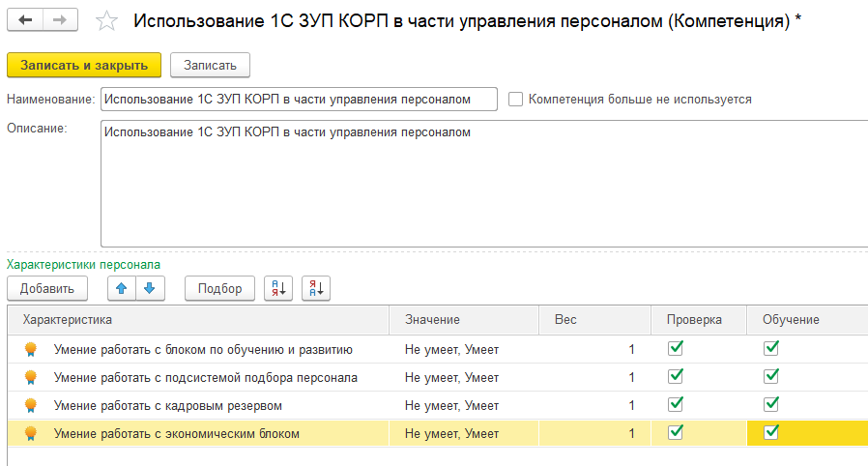Viewport: 868px width, 466px height.
Task: Click icon of row about блоком по обучению
Action: [x=31, y=349]
